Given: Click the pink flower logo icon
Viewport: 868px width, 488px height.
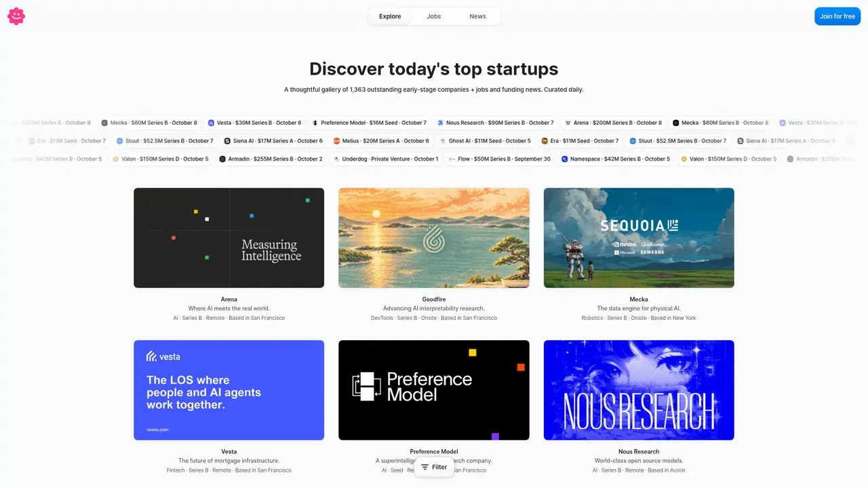Looking at the screenshot, I should click(x=16, y=16).
